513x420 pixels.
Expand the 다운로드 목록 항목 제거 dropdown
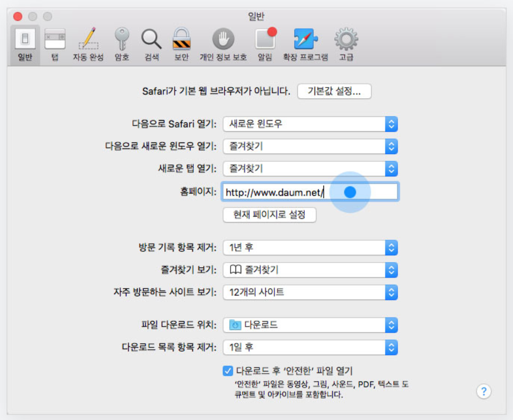click(x=310, y=347)
